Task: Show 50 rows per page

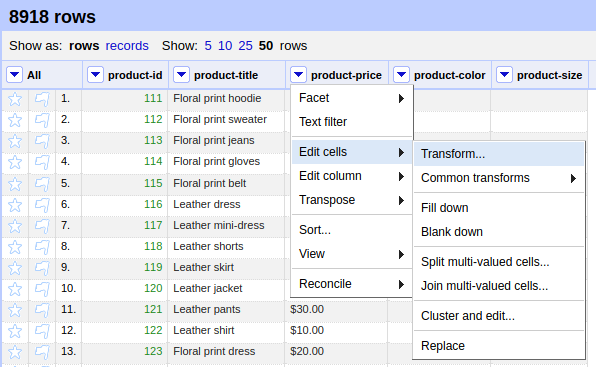Action: pos(266,46)
